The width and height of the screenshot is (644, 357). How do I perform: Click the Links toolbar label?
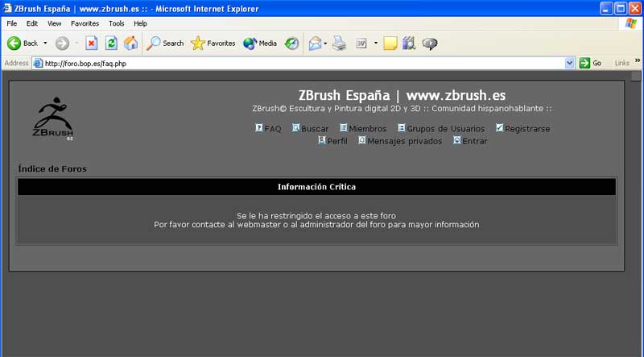click(621, 63)
